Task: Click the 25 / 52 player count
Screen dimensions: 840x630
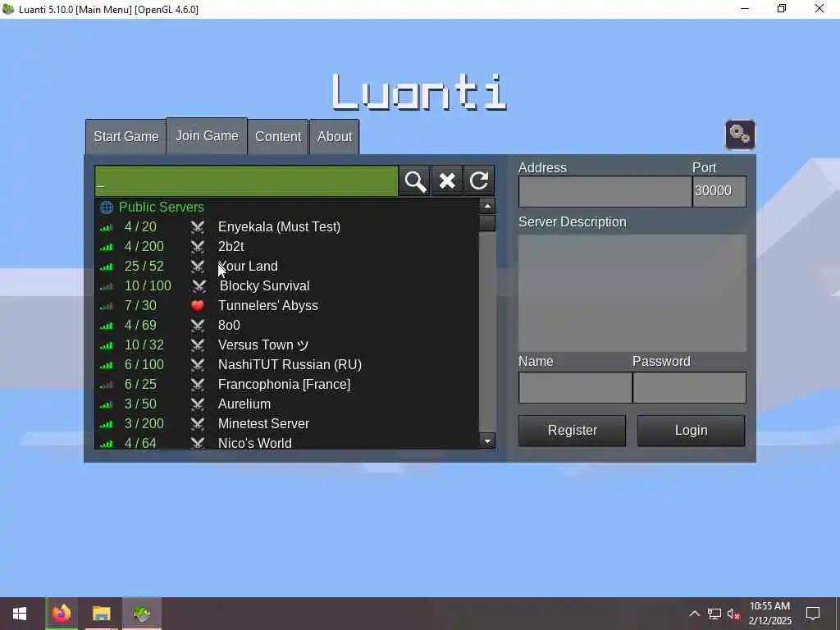Action: click(x=144, y=267)
